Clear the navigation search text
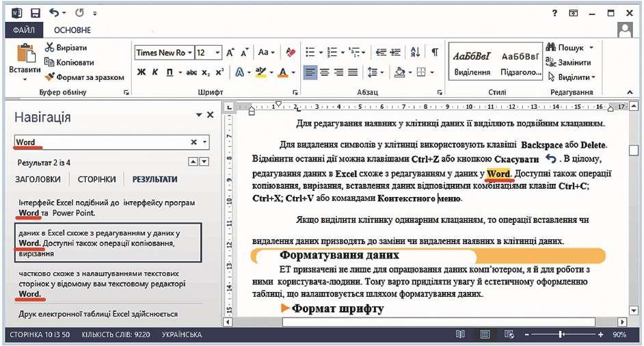This screenshot has height=346, width=644. coord(193,142)
